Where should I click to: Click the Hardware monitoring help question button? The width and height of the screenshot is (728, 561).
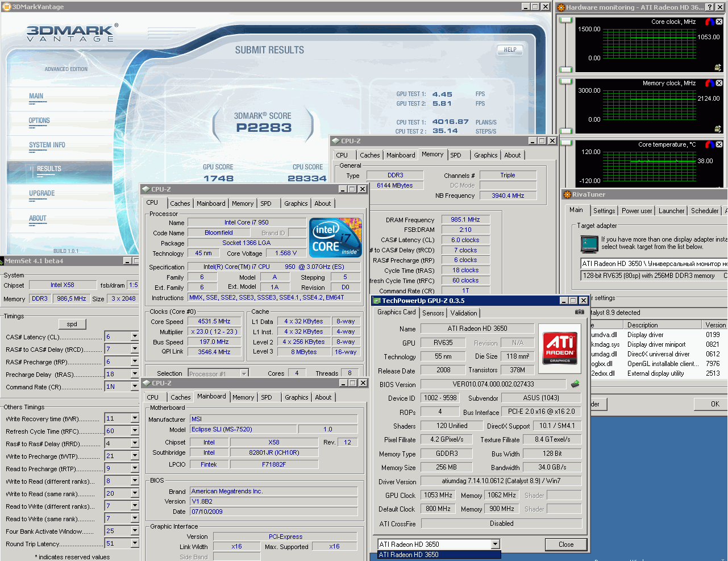710,7
